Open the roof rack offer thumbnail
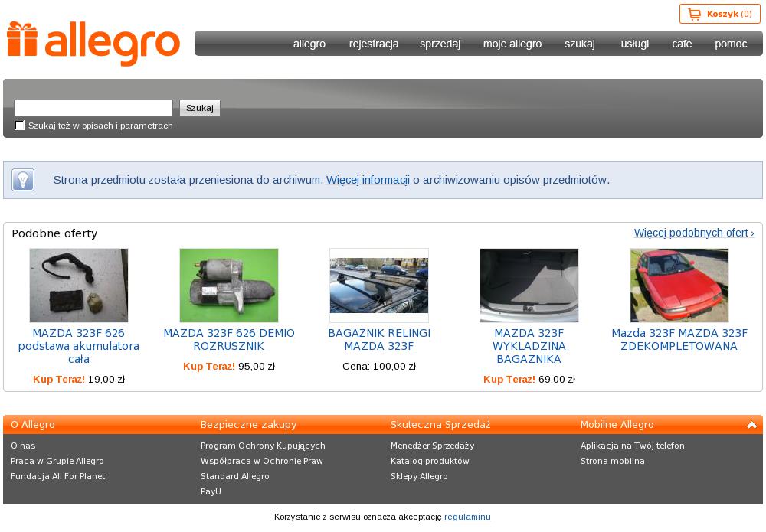Viewport: 766px width, 532px height. [379, 286]
